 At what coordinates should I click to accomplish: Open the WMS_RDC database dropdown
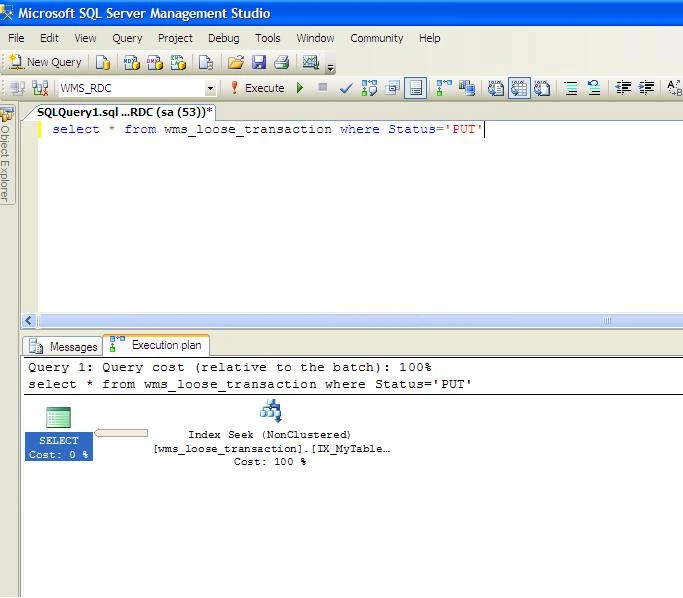pyautogui.click(x=210, y=88)
